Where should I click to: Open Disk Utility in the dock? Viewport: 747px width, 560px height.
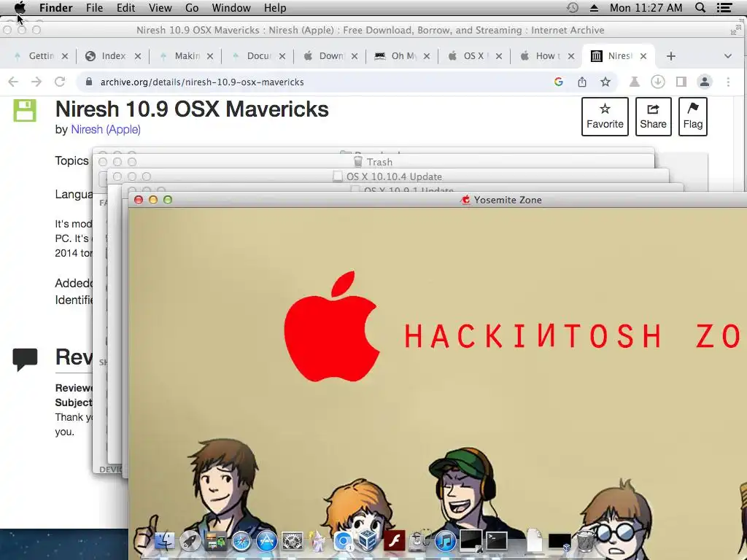point(419,541)
